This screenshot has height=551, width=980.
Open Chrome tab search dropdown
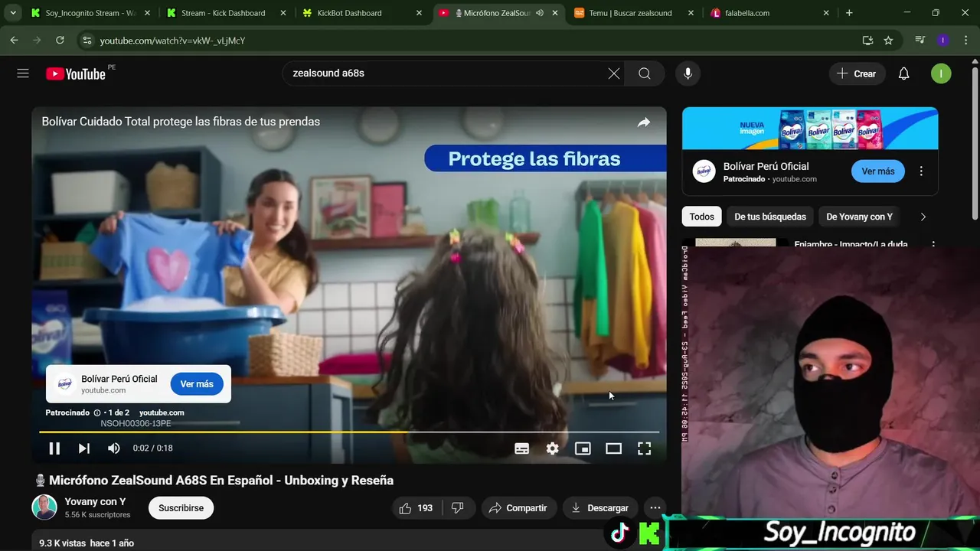pyautogui.click(x=13, y=13)
